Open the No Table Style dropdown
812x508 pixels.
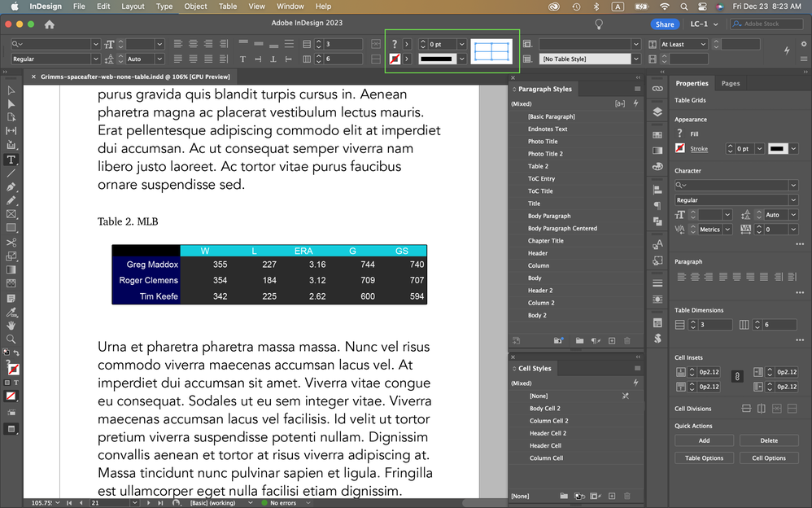636,59
